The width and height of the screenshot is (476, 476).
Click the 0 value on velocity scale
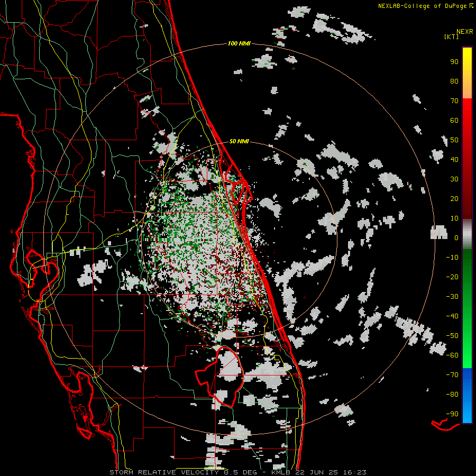(456, 238)
